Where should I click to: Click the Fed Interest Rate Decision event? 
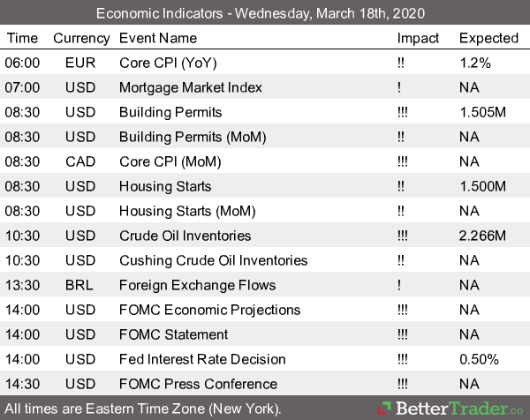click(x=202, y=359)
